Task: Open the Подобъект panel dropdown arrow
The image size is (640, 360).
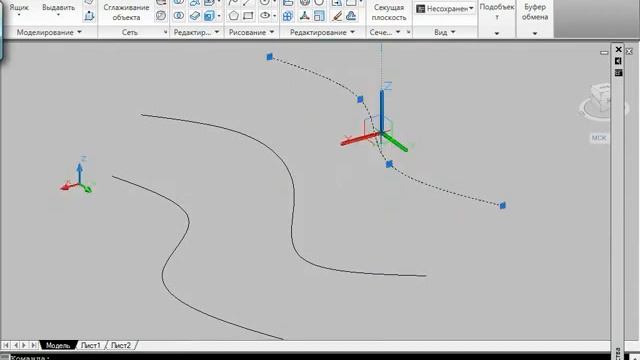Action: click(497, 33)
